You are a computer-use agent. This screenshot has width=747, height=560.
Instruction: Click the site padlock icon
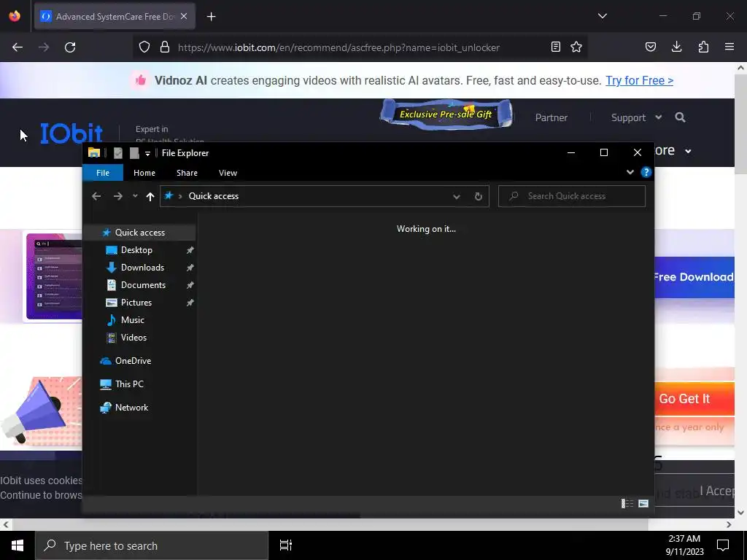click(x=165, y=47)
